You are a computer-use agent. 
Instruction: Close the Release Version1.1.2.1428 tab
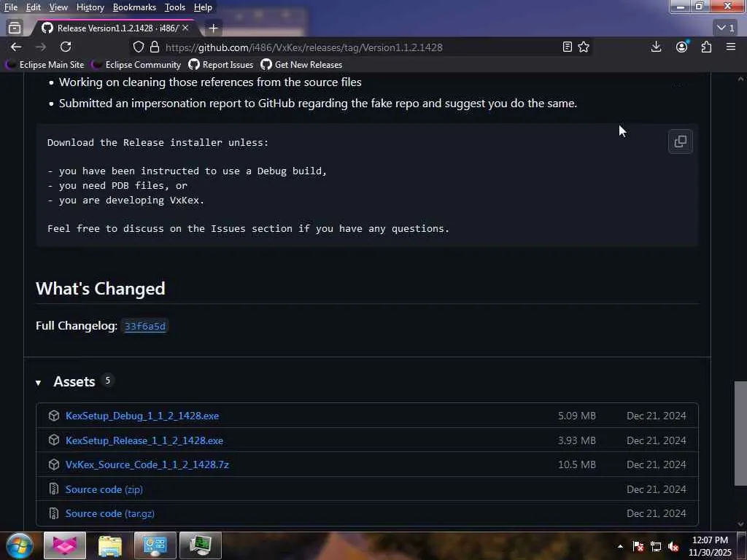coord(185,28)
